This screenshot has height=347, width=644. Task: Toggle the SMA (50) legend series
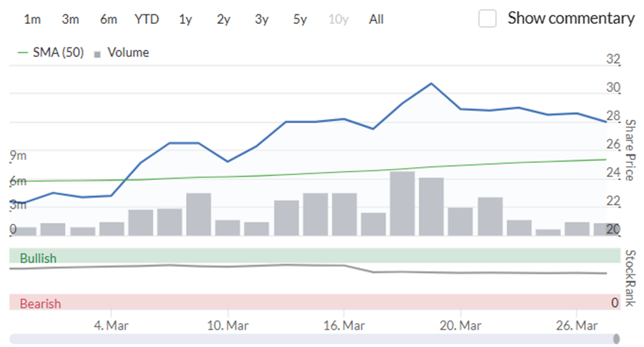tap(51, 53)
